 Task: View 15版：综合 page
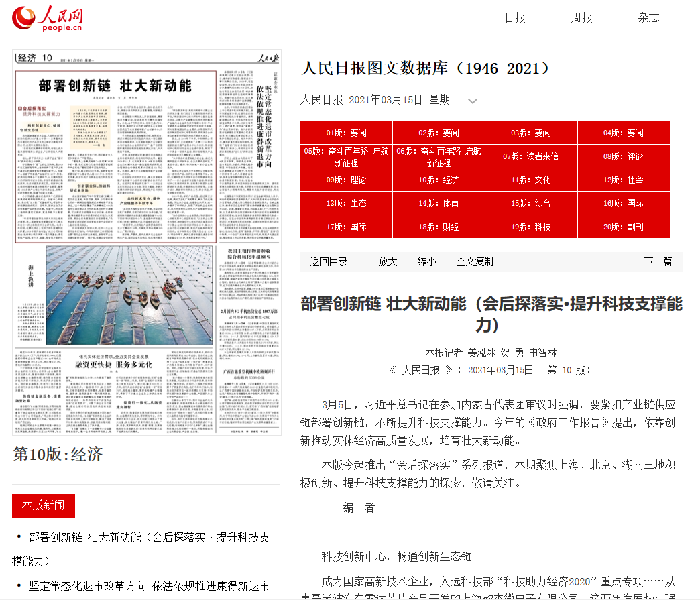[x=531, y=204]
